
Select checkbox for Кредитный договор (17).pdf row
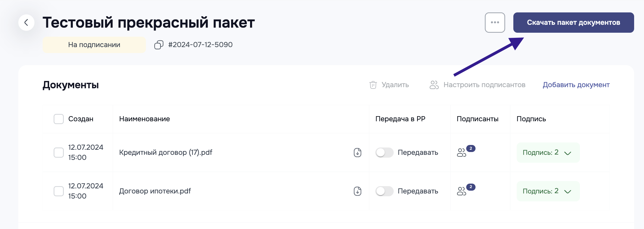pyautogui.click(x=59, y=153)
